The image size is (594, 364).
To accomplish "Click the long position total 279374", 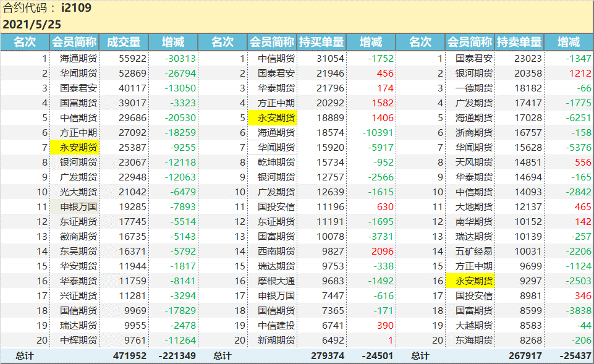I will point(328,356).
